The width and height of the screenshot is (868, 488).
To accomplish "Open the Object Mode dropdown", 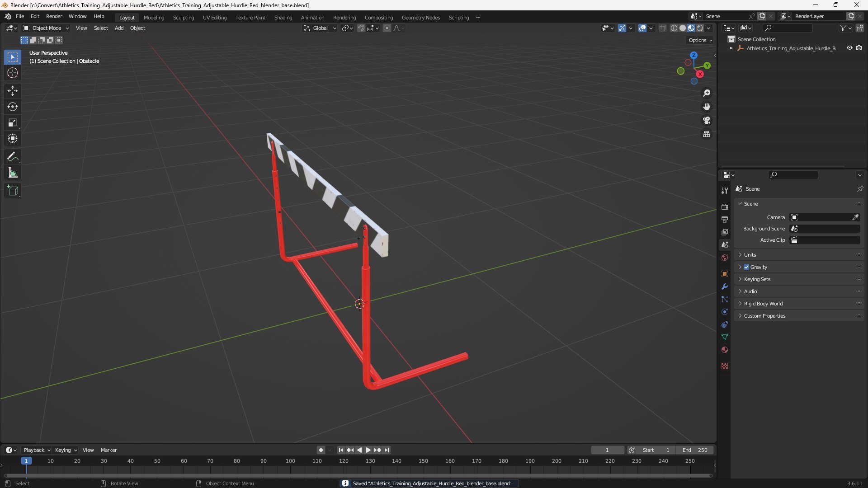I will 46,28.
